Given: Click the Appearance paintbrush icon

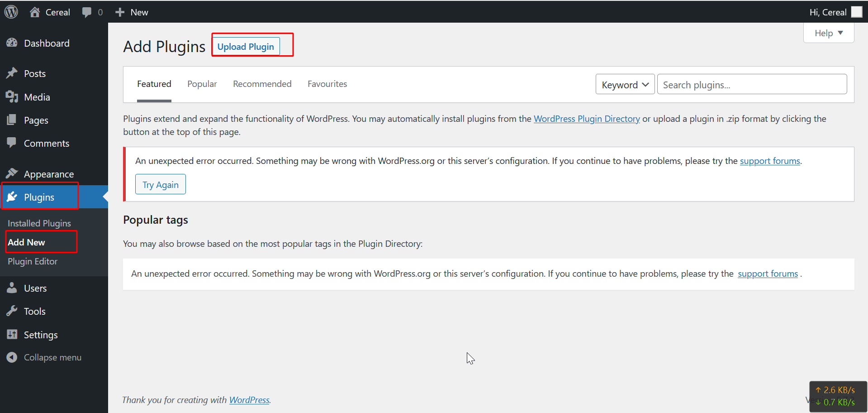Looking at the screenshot, I should tap(12, 174).
